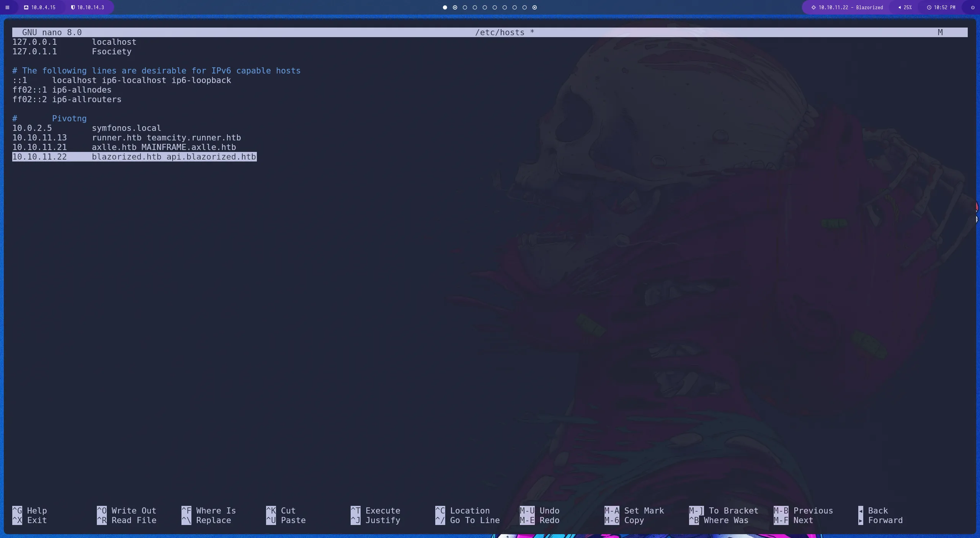Viewport: 980px width, 538px height.
Task: Click the ^K Cut shortcut
Action: (x=281, y=510)
